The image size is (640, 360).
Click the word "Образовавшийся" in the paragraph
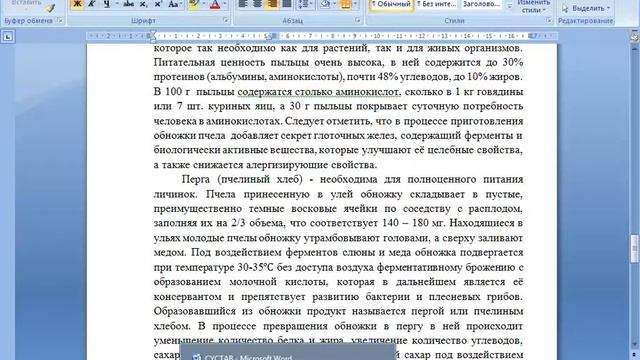coord(194,311)
